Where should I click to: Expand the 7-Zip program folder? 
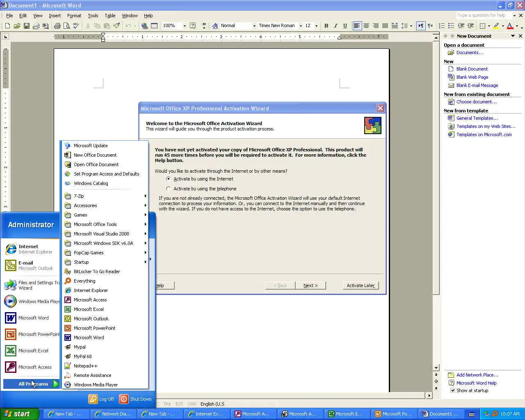(105, 196)
